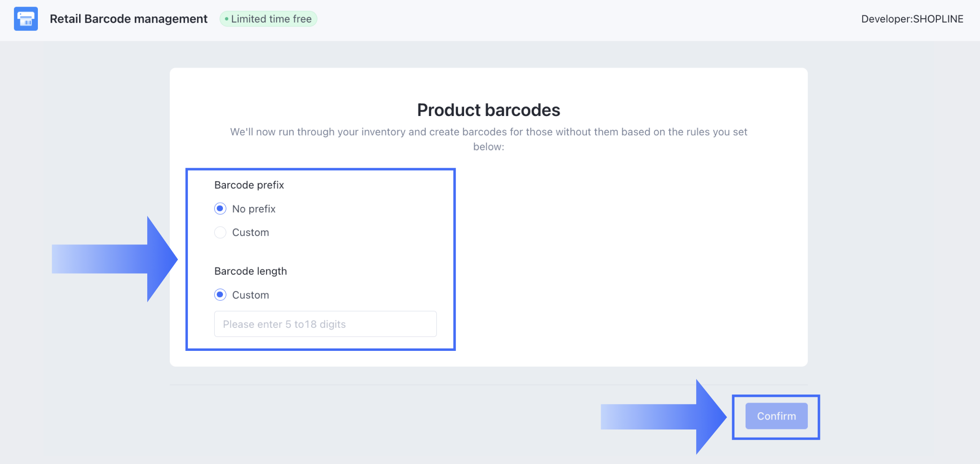Click the Limited time free badge
The image size is (980, 464).
pos(268,19)
